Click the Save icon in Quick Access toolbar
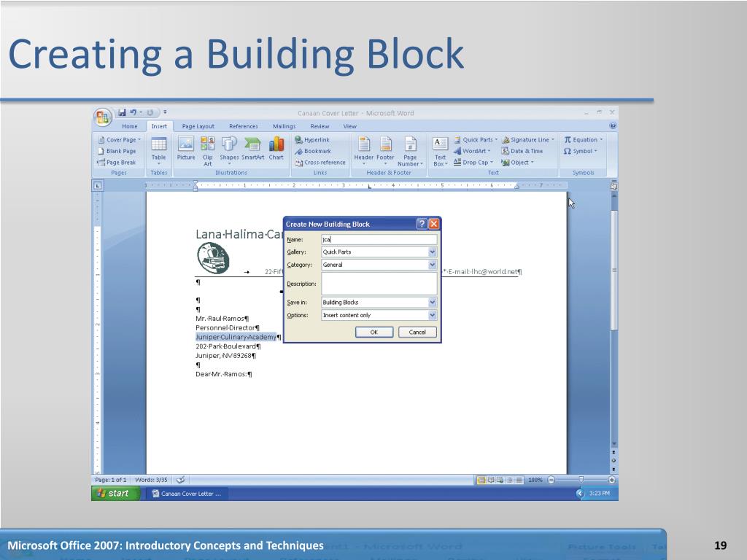 (122, 112)
